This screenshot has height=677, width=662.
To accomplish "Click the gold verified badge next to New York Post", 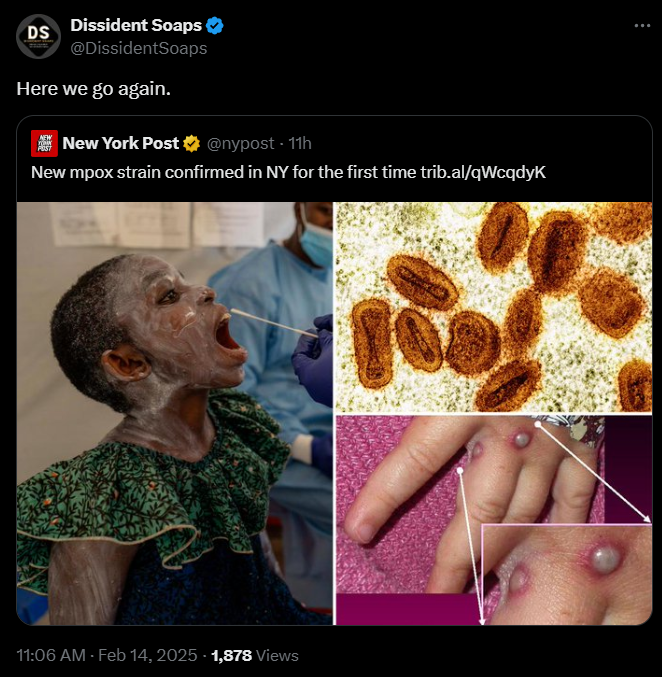I will pyautogui.click(x=191, y=143).
